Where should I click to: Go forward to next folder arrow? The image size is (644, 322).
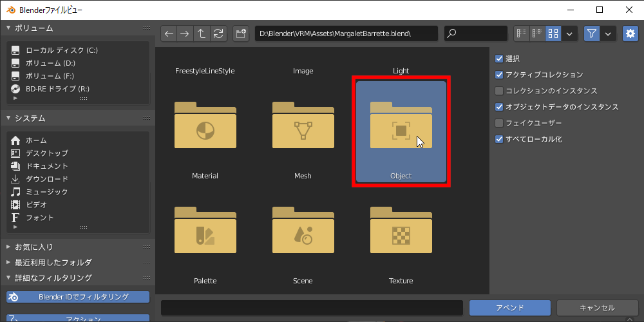(185, 33)
